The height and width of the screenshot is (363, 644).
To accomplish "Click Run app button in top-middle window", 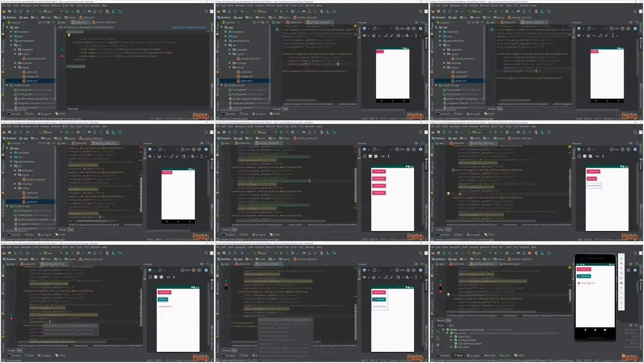I will coord(281,12).
